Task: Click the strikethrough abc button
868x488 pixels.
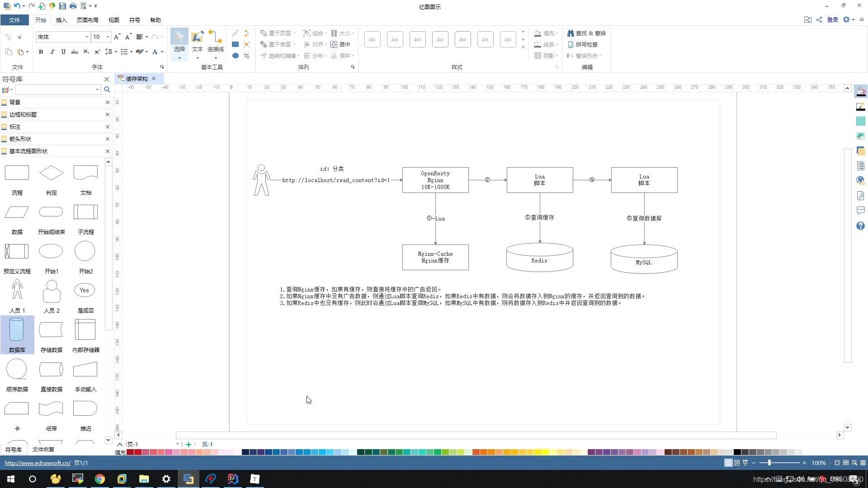Action: click(75, 52)
